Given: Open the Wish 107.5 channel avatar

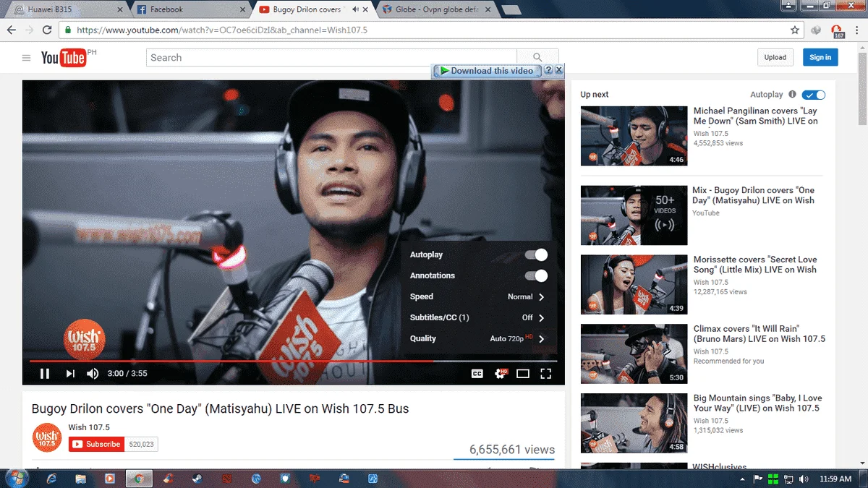Looking at the screenshot, I should point(46,437).
